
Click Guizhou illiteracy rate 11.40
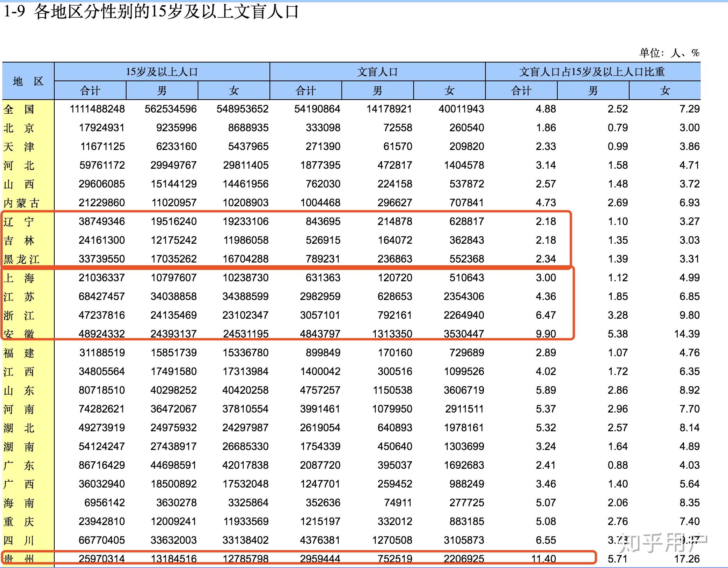[x=543, y=559]
